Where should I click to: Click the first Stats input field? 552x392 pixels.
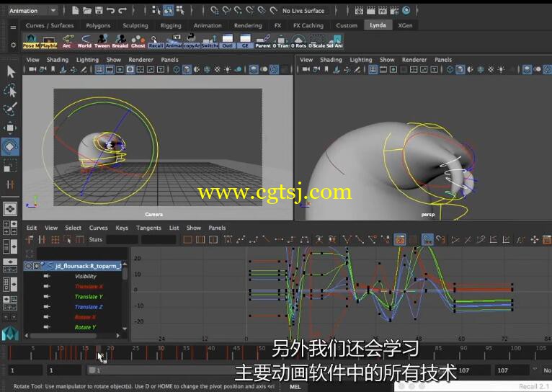[x=123, y=240]
